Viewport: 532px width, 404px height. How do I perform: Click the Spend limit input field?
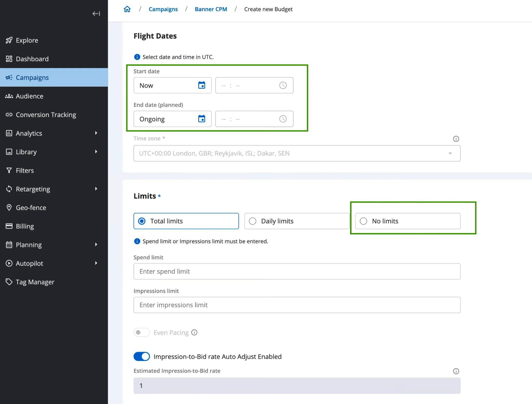(297, 271)
